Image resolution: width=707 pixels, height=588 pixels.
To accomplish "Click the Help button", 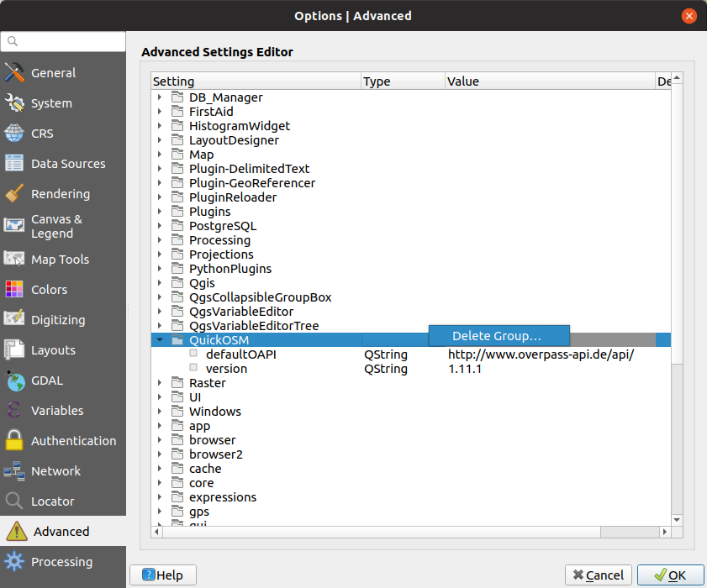I will (163, 575).
